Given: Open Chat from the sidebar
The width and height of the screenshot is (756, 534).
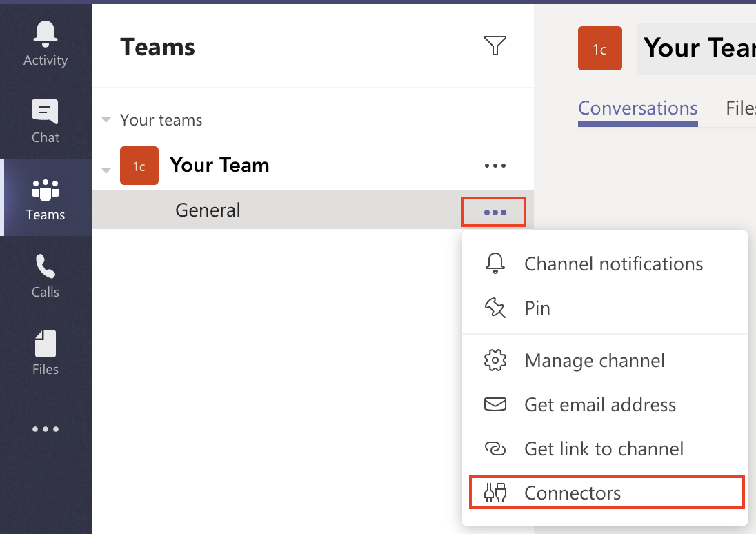Looking at the screenshot, I should [46, 121].
